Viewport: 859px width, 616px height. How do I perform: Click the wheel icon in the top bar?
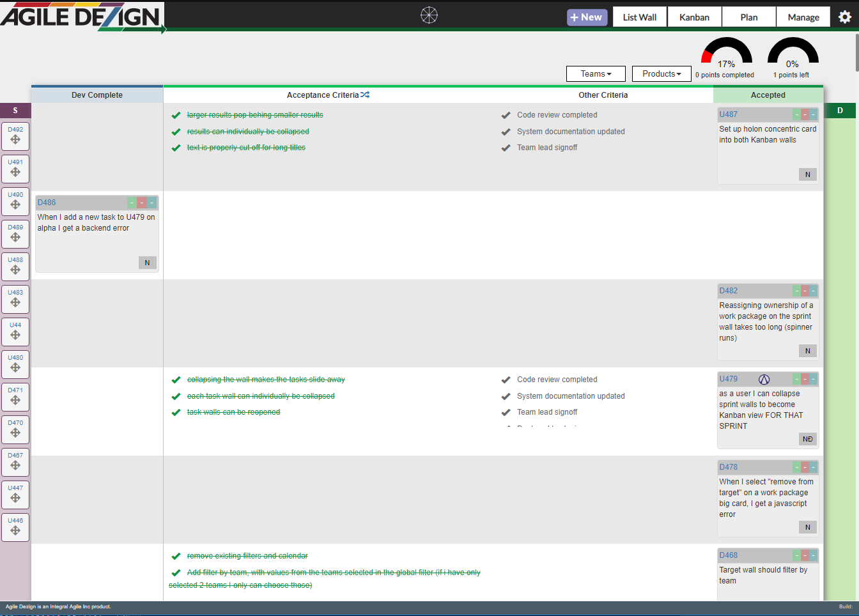pyautogui.click(x=429, y=15)
